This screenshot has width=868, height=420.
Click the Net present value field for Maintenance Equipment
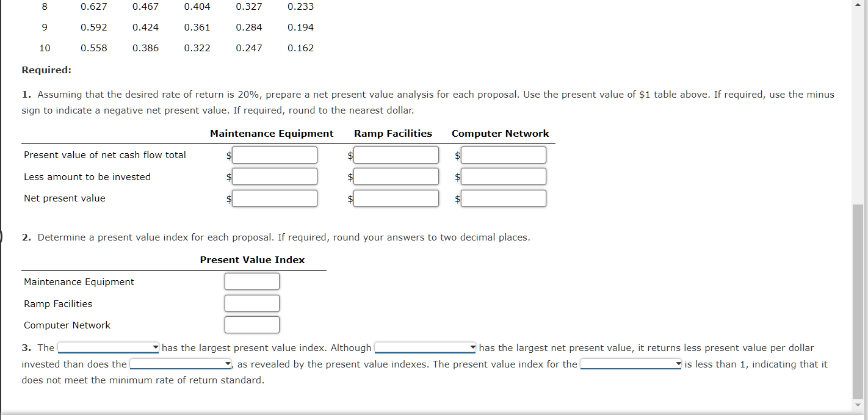point(274,198)
